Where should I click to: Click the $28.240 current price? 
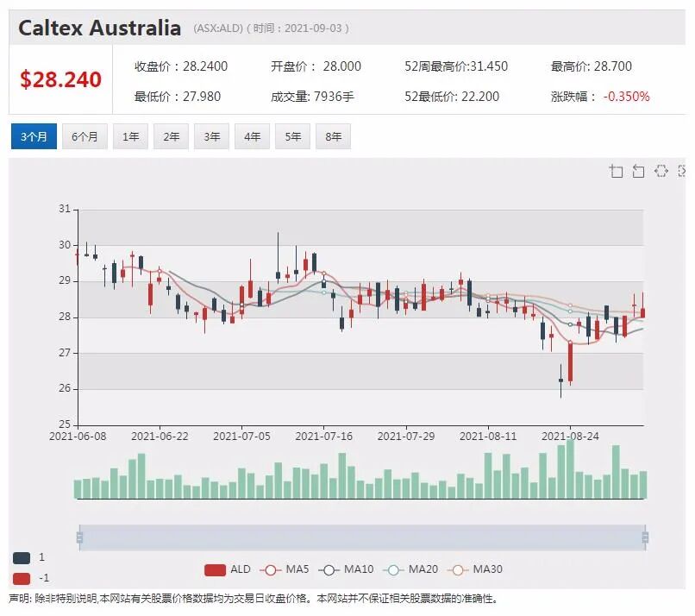click(x=60, y=79)
